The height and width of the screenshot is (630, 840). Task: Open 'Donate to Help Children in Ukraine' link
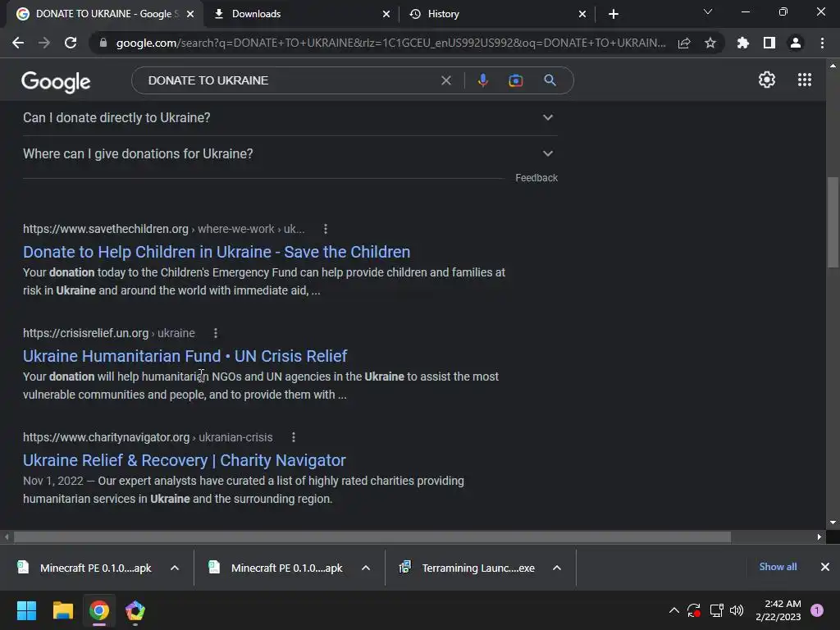tap(217, 252)
